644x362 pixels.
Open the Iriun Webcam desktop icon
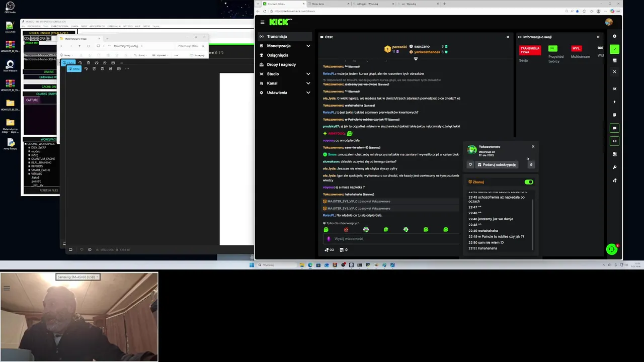pyautogui.click(x=10, y=66)
